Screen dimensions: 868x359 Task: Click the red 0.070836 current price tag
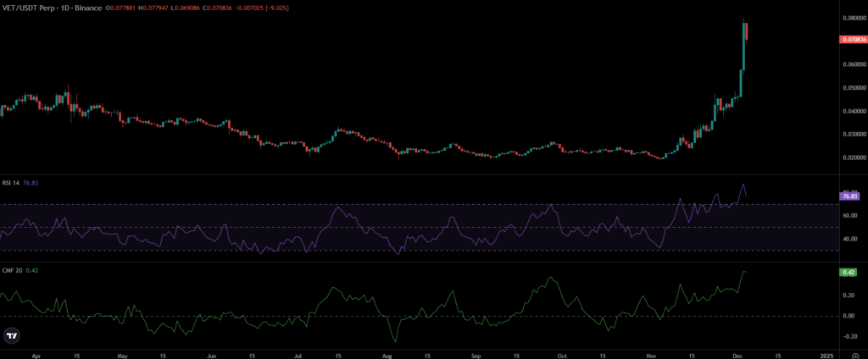[x=853, y=40]
